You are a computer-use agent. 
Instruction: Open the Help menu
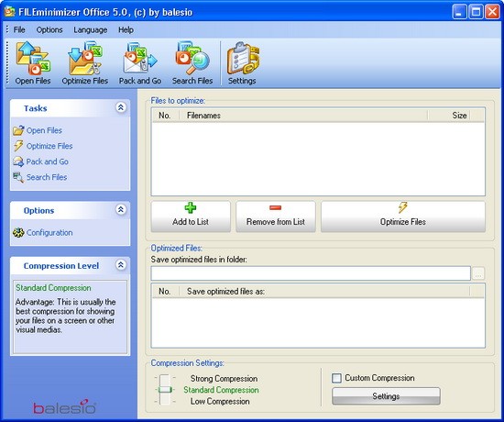(x=126, y=29)
